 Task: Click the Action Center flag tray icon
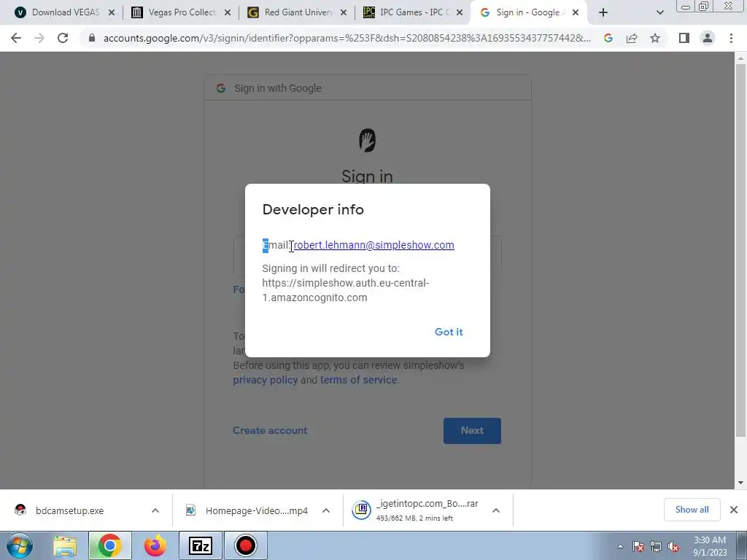[638, 547]
